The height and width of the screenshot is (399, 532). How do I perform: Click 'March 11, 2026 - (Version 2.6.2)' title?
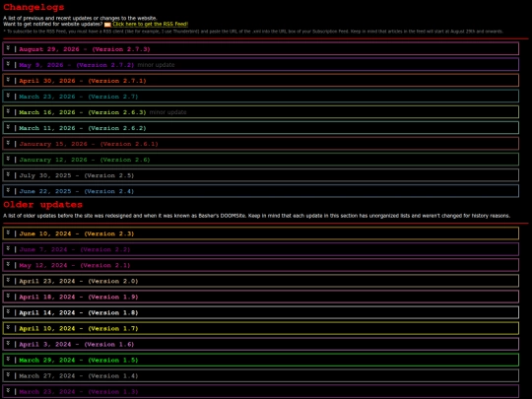point(83,128)
